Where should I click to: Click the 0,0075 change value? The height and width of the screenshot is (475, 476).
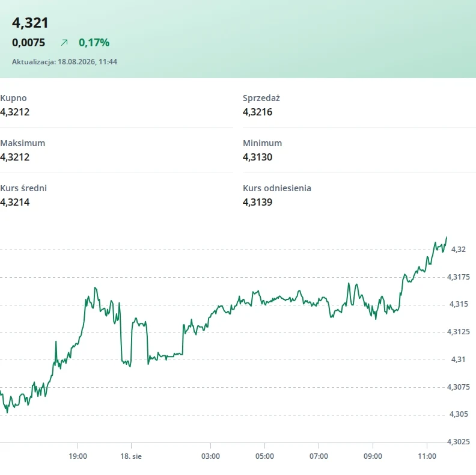(28, 43)
